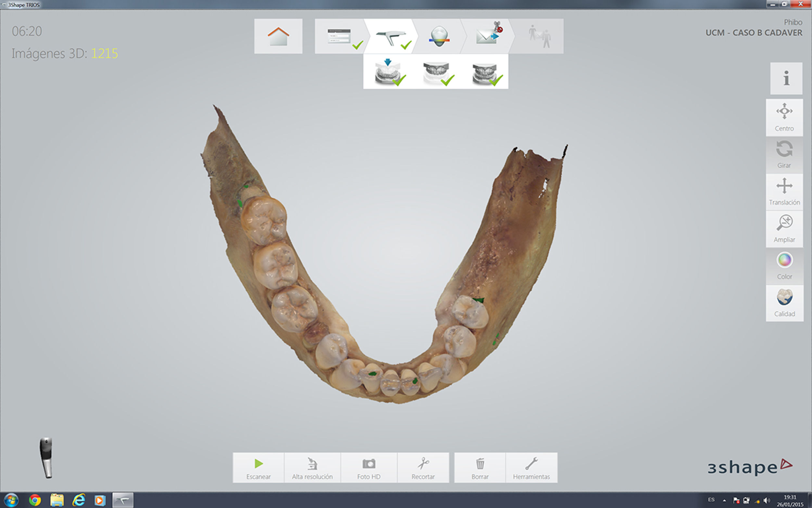Select the Recortar trim tool
Image resolution: width=812 pixels, height=508 pixels.
point(423,468)
